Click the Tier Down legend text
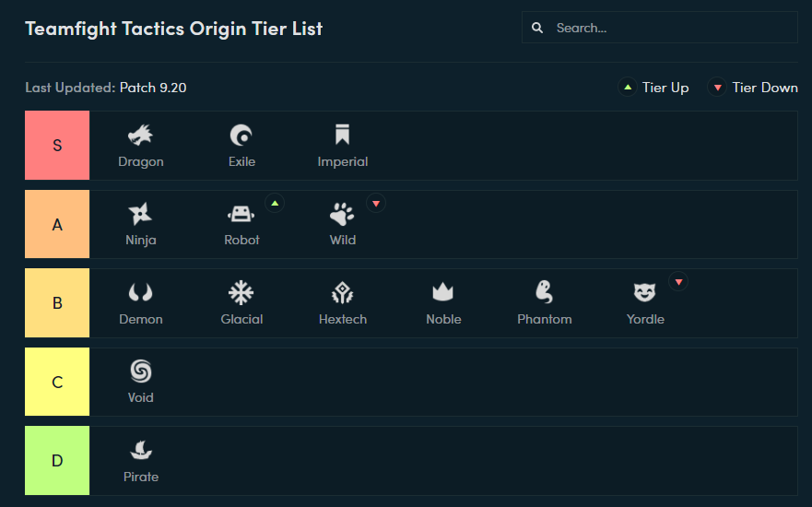 [765, 88]
